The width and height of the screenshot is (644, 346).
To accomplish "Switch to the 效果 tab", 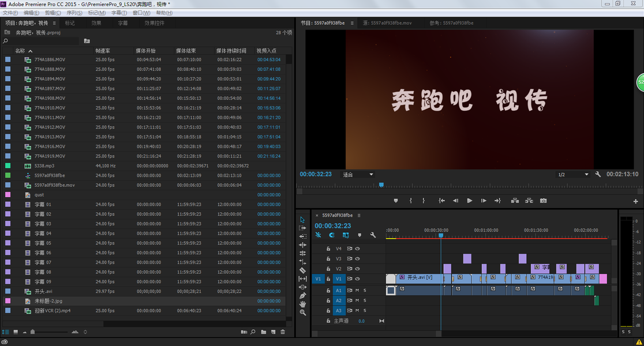I will point(96,23).
